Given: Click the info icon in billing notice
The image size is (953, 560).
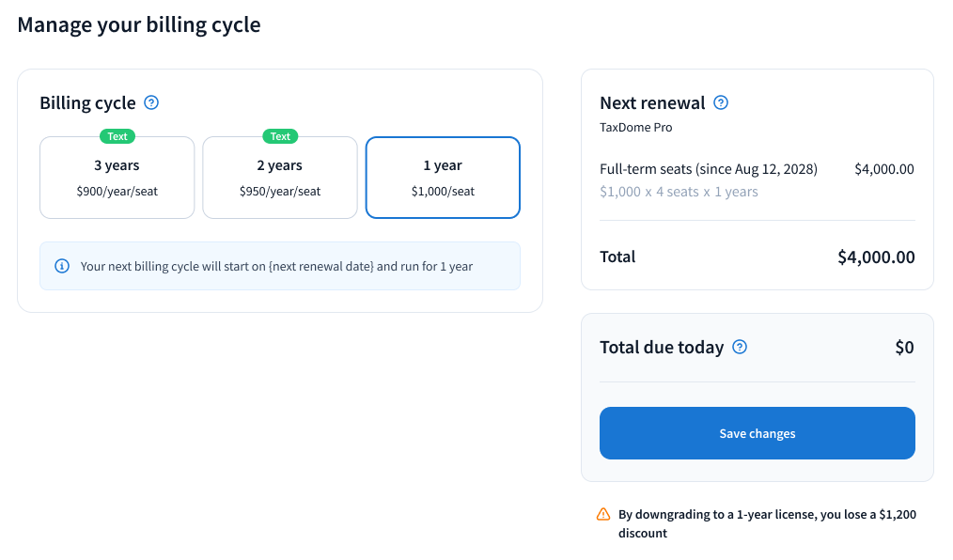Looking at the screenshot, I should coord(62,266).
